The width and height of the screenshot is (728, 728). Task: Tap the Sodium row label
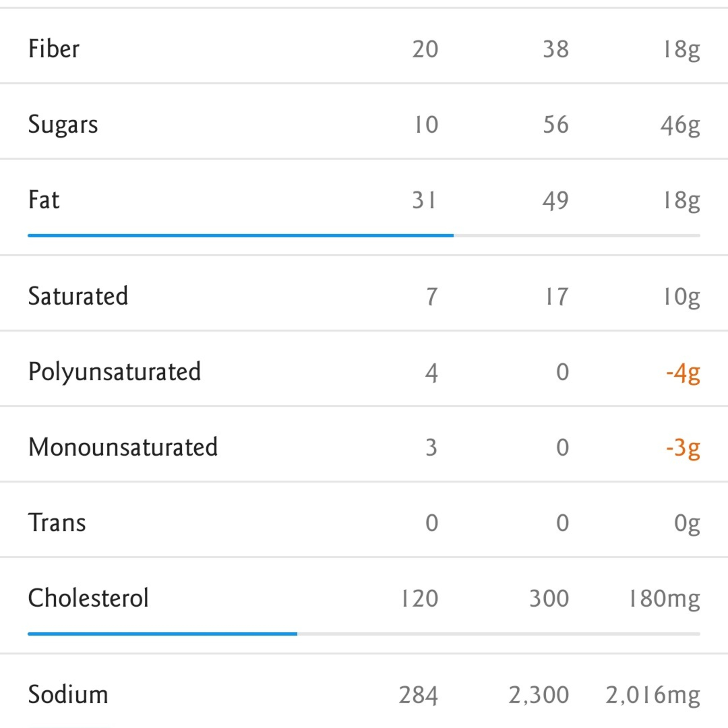pos(68,695)
